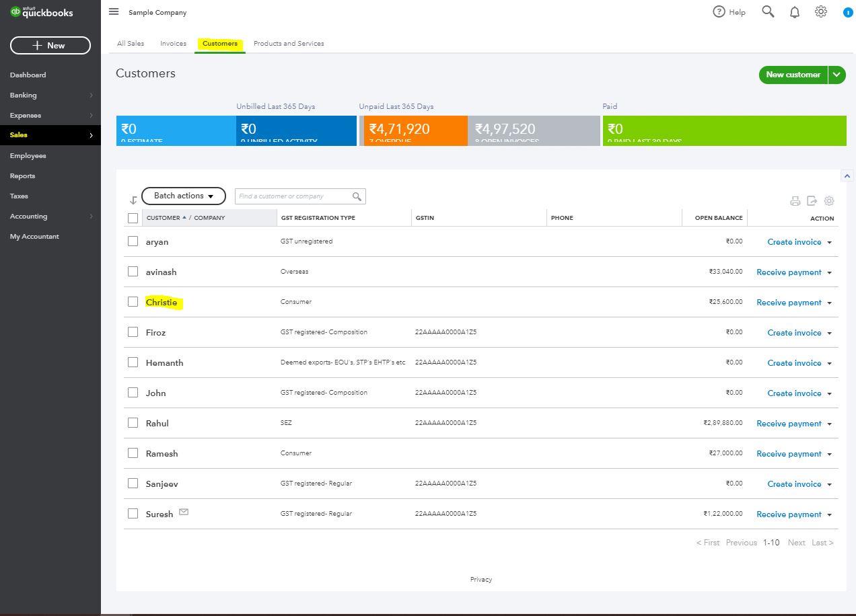Image resolution: width=856 pixels, height=616 pixels.
Task: Click the print list icon
Action: (x=795, y=201)
